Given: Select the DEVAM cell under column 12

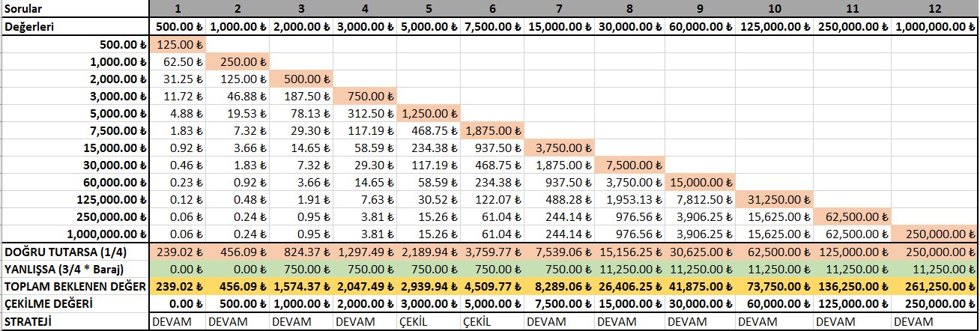Looking at the screenshot, I should point(934,321).
